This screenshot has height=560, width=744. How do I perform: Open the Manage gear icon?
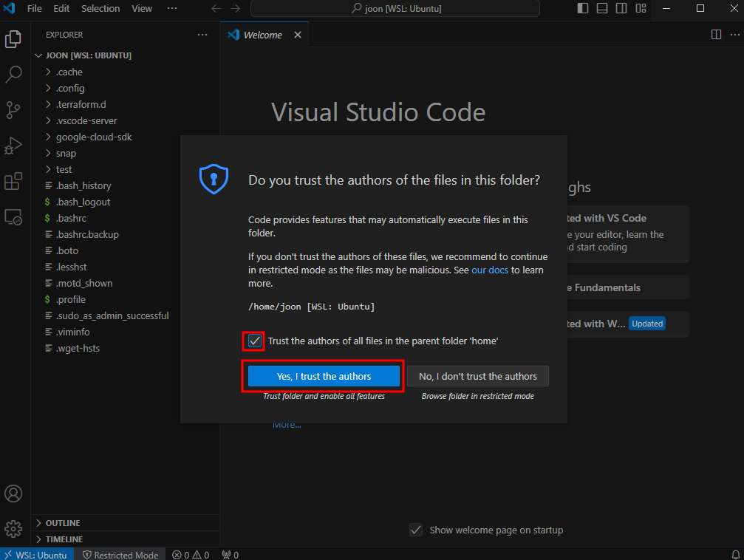tap(13, 529)
